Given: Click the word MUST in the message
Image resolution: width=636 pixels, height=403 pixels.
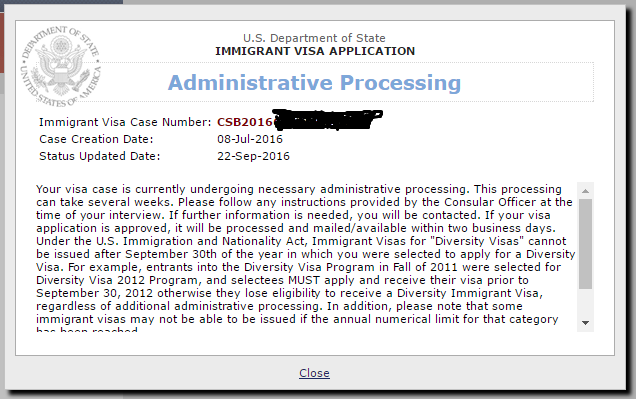Looking at the screenshot, I should click(x=304, y=280).
